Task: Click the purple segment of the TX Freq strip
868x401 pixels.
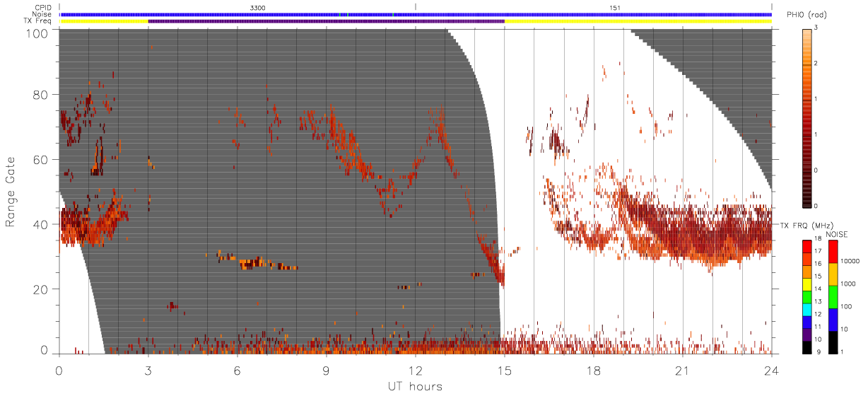Action: point(326,21)
